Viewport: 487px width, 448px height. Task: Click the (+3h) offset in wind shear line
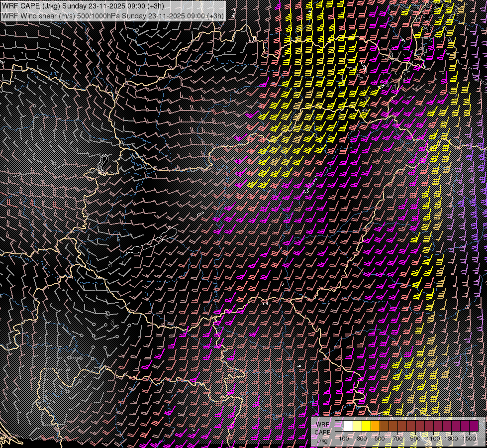pyautogui.click(x=215, y=15)
